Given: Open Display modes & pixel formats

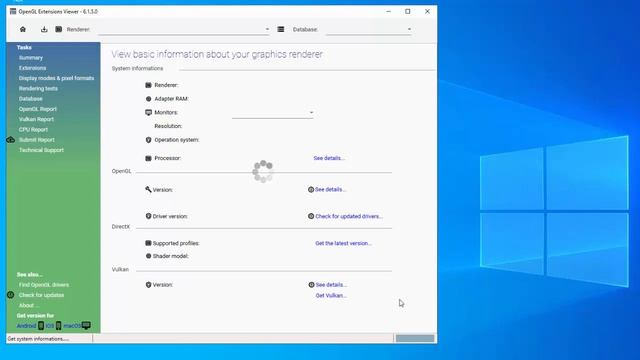Looking at the screenshot, I should 56,78.
